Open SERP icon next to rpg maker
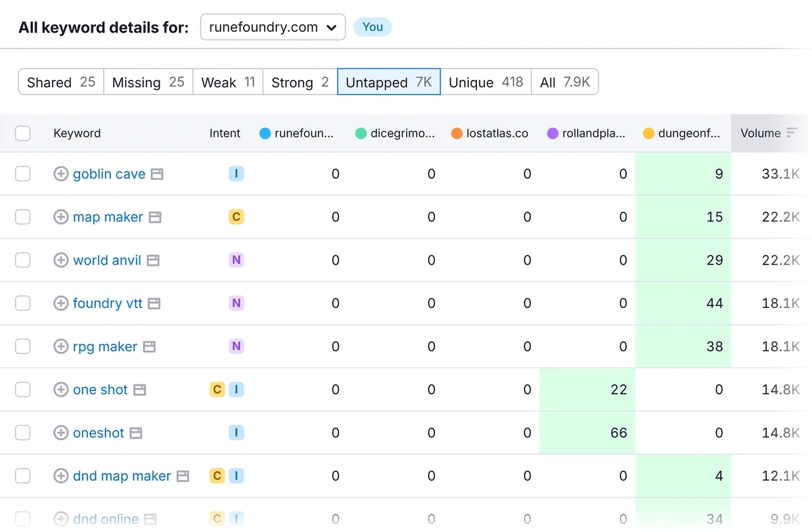Image resolution: width=812 pixels, height=532 pixels. (149, 347)
